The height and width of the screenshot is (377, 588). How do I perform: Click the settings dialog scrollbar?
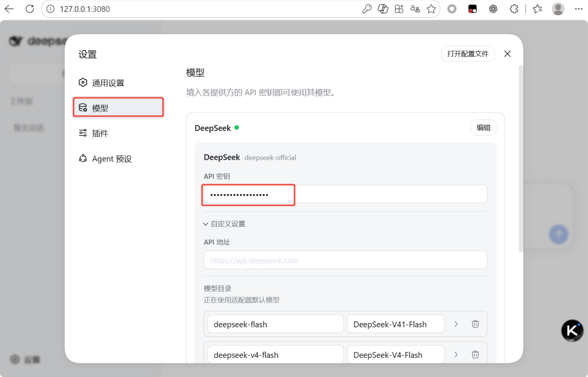tap(520, 159)
